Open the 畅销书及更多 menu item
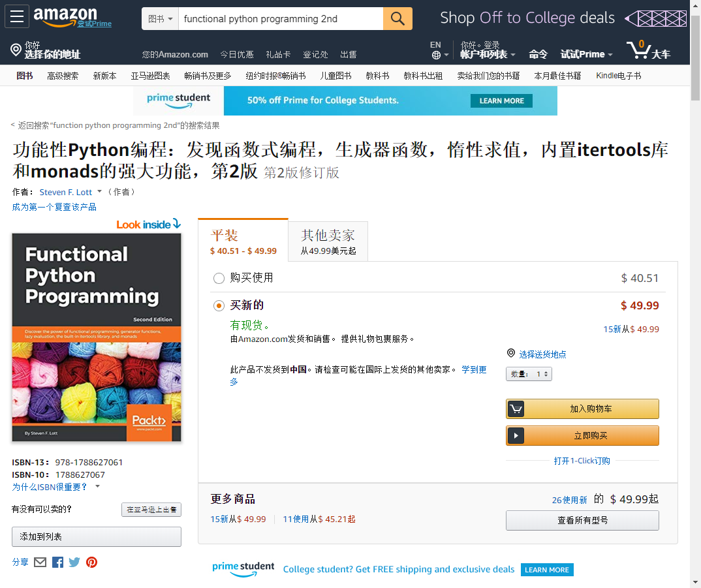The height and width of the screenshot is (588, 701). pos(208,76)
